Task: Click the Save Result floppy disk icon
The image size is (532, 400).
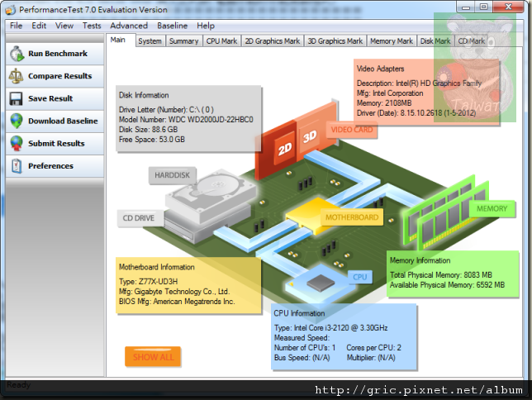Action: click(x=16, y=98)
